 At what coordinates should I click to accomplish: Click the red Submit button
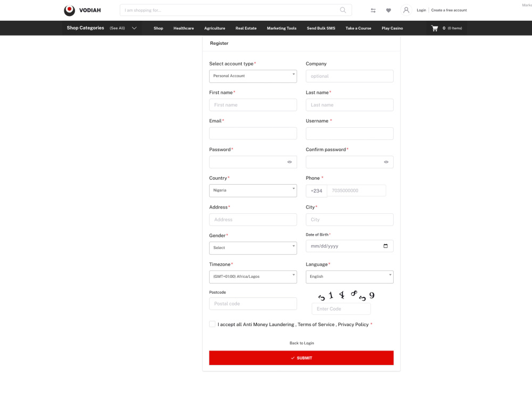(301, 358)
